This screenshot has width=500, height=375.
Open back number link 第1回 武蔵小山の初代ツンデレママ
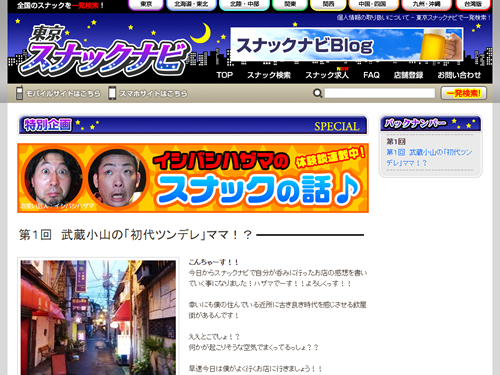coord(429,157)
